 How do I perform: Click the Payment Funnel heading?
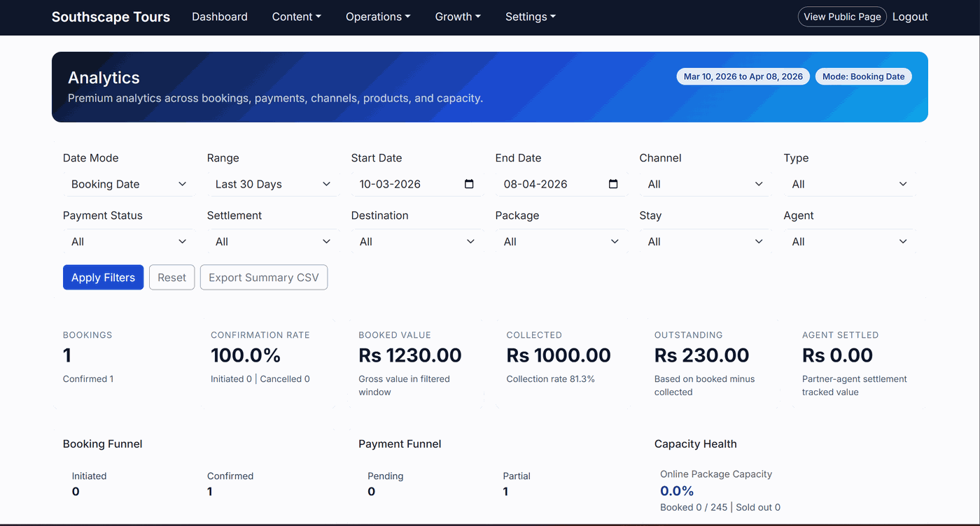click(400, 444)
